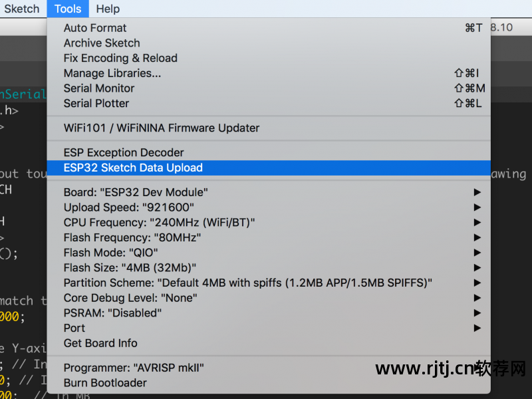532x399 pixels.
Task: Expand Core Debug Level "None" submenu
Action: click(x=269, y=298)
